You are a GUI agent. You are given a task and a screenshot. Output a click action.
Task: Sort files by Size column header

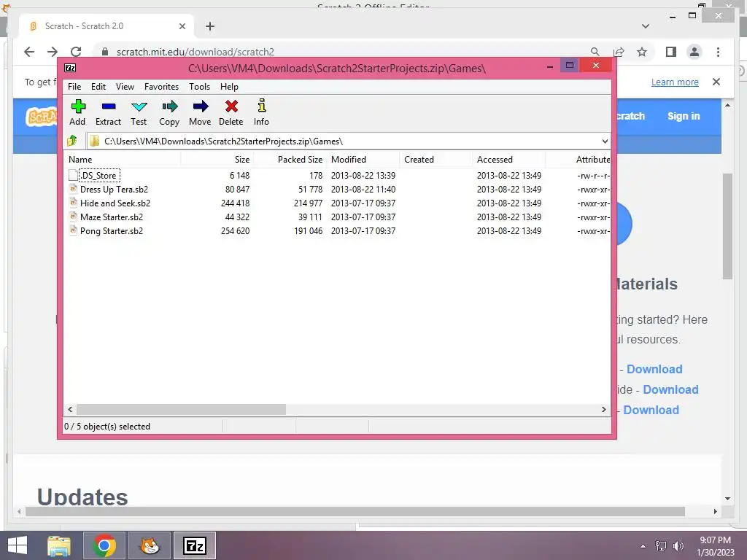(217, 160)
